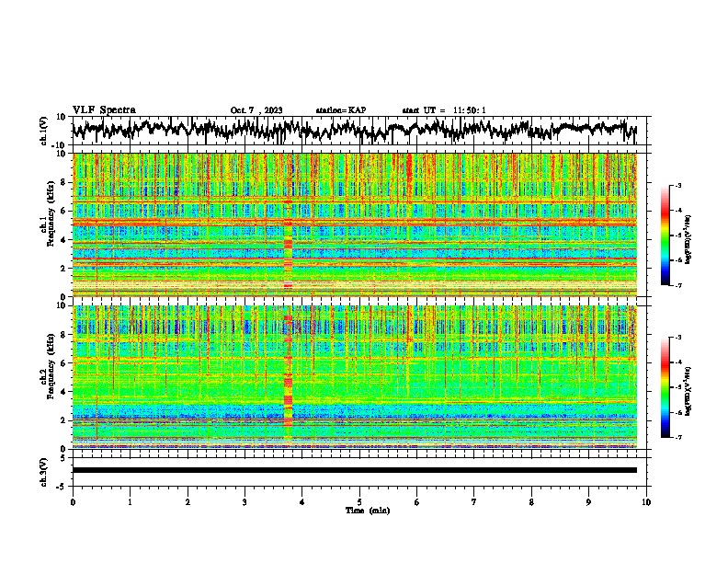The height and width of the screenshot is (563, 728).
Task: Click the time axis tick label "10"
Action: pos(646,502)
